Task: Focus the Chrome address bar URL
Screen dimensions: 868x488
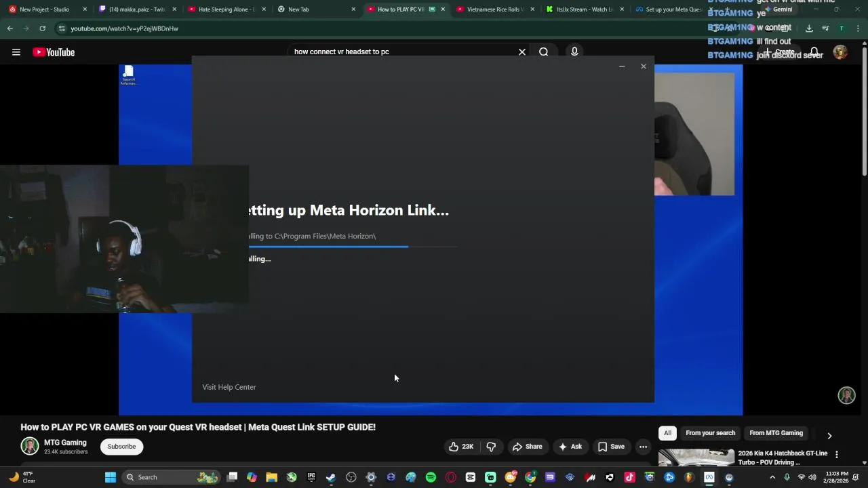Action: click(x=124, y=28)
